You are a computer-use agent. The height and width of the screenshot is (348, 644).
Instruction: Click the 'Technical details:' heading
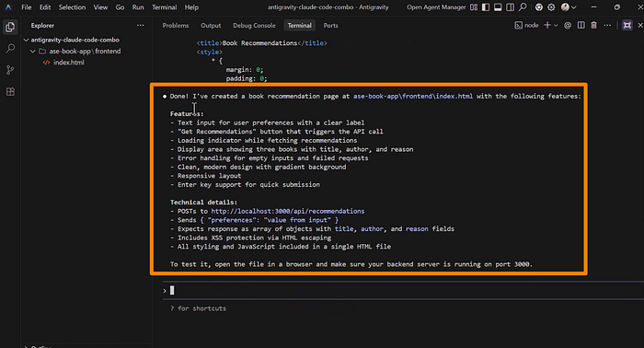click(x=203, y=203)
